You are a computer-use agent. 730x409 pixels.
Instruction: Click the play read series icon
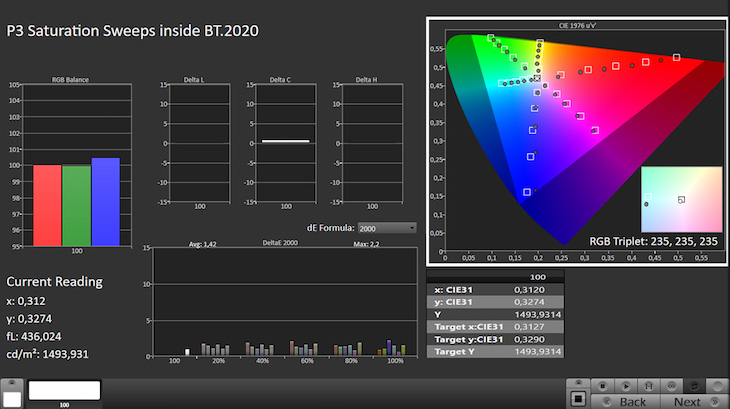[625, 386]
